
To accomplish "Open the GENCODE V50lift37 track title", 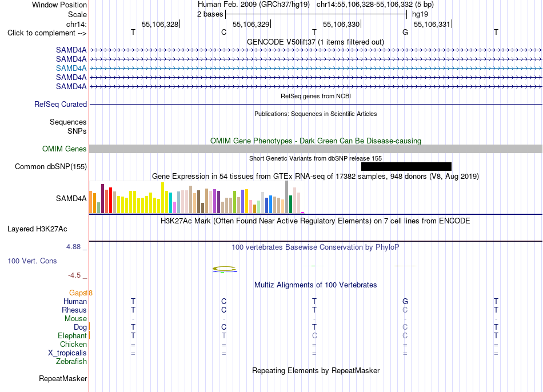I will pos(316,42).
